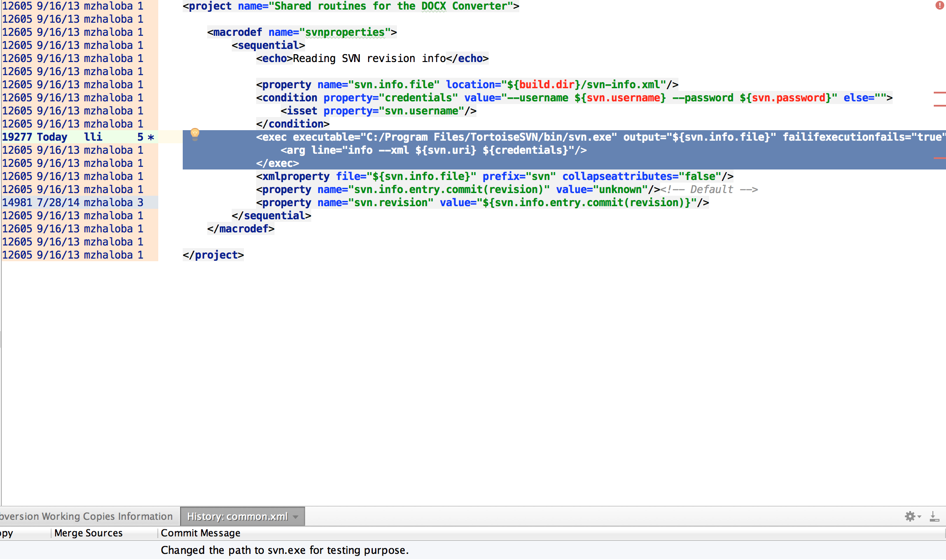The width and height of the screenshot is (946, 560).
Task: Click the svn.revision property line
Action: tap(483, 202)
